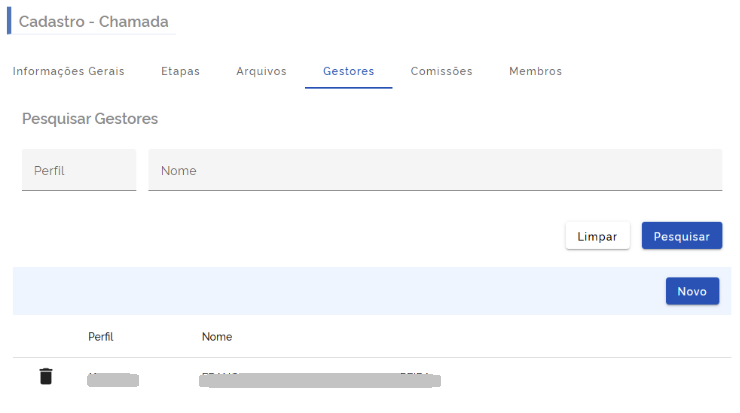Sort by the Nome column header
The width and height of the screenshot is (740, 413).
point(217,337)
